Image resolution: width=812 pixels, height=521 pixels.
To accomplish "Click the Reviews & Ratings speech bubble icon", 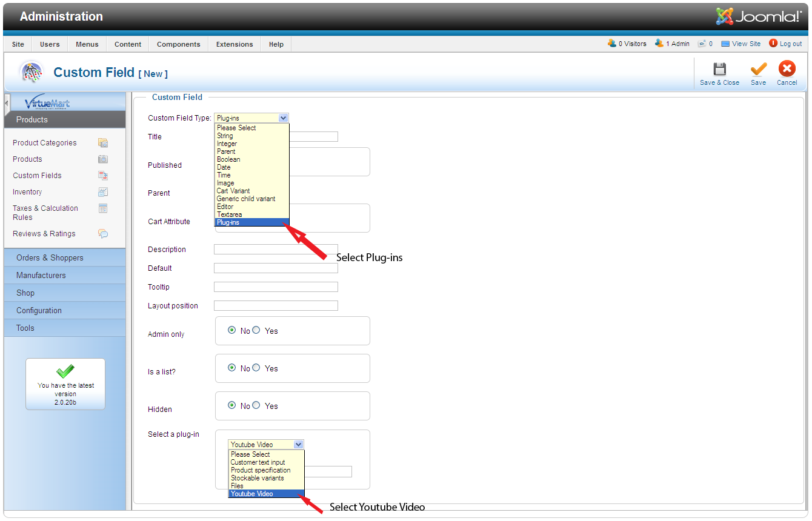I will point(103,234).
